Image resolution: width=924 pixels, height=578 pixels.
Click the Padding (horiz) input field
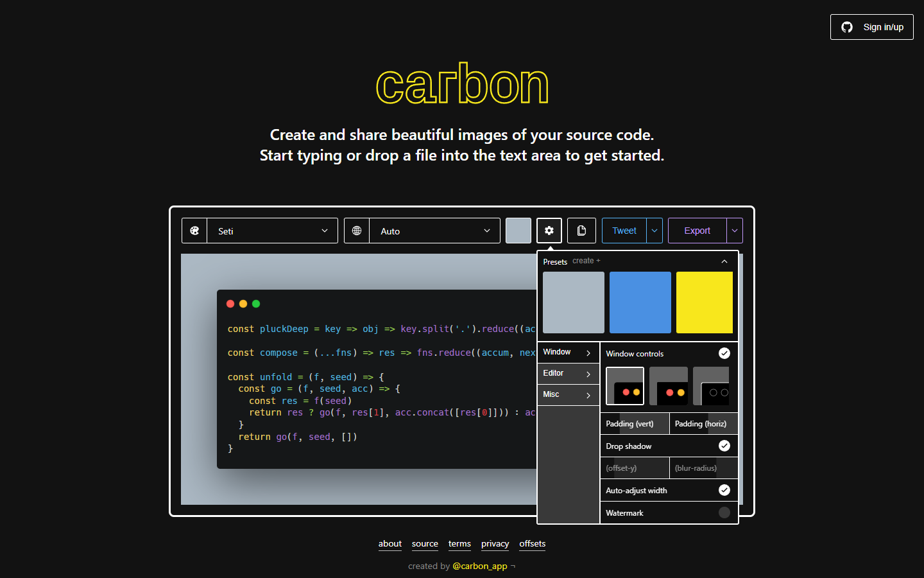pyautogui.click(x=703, y=424)
